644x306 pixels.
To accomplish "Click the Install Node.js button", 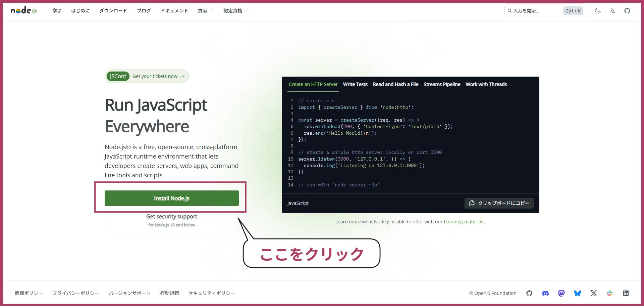I will click(172, 198).
